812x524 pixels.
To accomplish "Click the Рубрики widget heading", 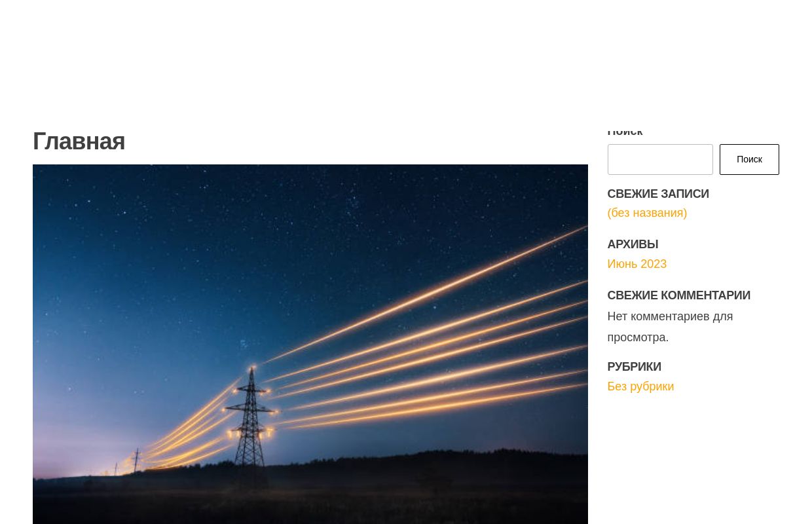I will click(634, 367).
